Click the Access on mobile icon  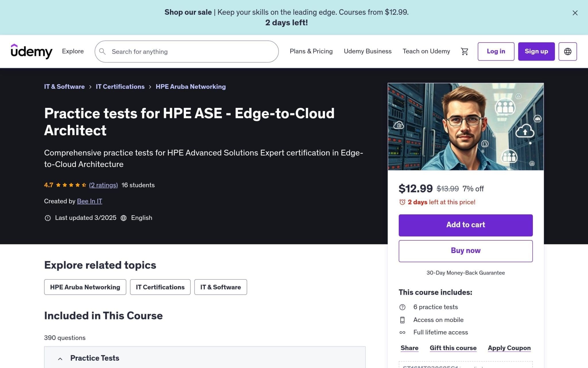coord(402,320)
